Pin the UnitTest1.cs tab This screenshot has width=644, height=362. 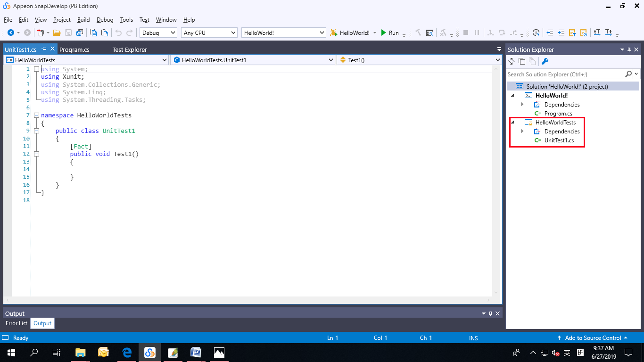(x=44, y=49)
